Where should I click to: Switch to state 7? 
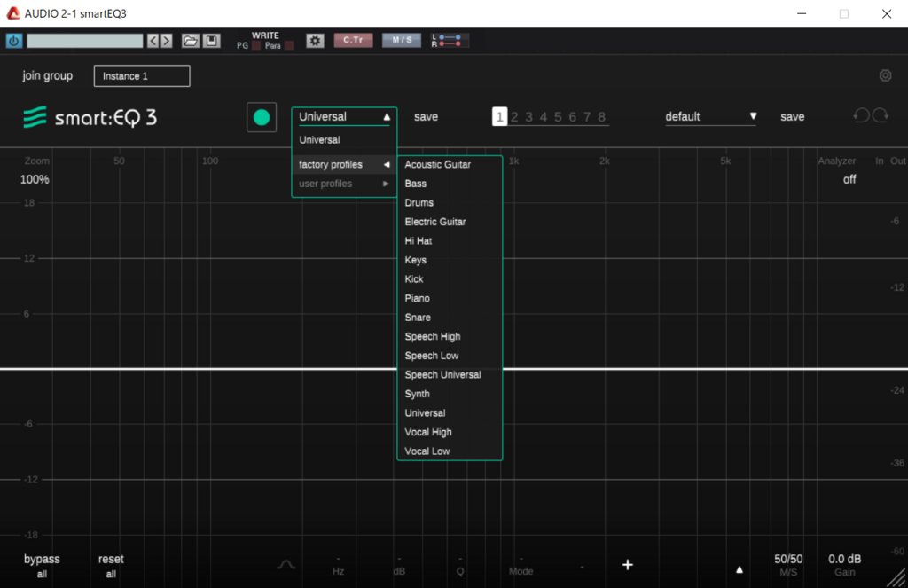pos(587,117)
